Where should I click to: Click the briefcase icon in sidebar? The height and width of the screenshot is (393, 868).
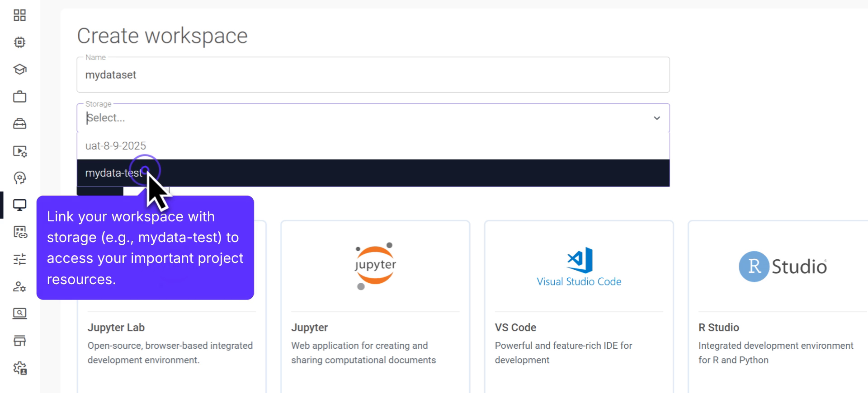pyautogui.click(x=19, y=97)
